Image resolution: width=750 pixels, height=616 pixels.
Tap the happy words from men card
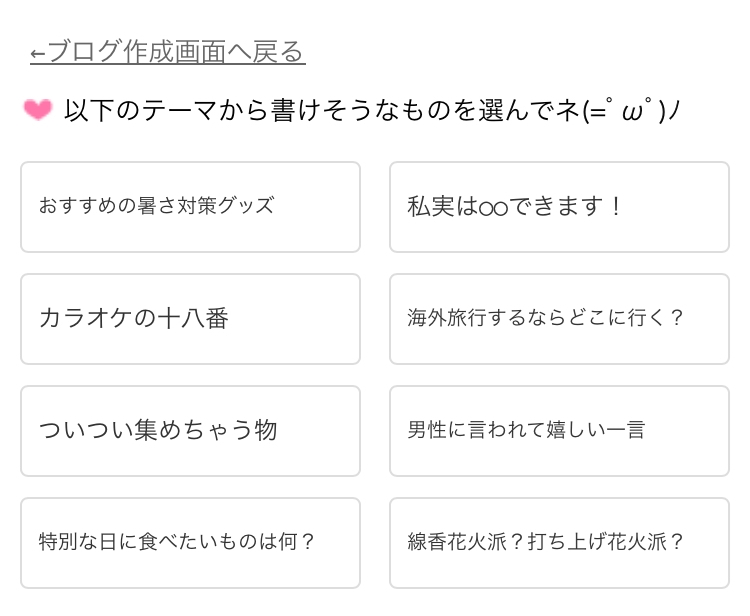(559, 431)
